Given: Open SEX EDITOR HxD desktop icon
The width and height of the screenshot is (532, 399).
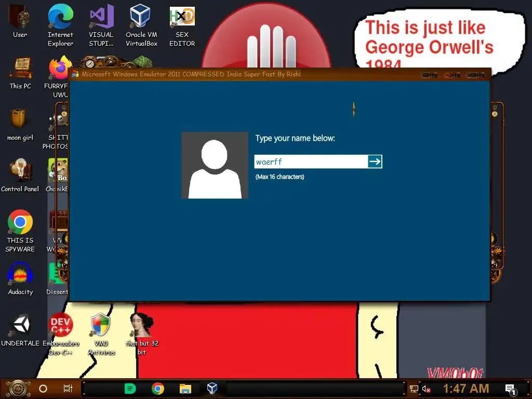Looking at the screenshot, I should pos(182,25).
